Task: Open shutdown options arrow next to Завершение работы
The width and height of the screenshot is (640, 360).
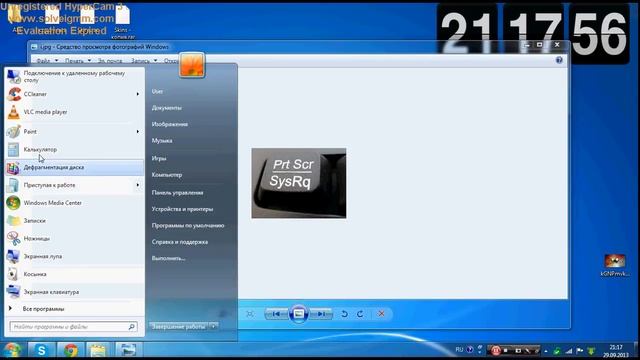Action: click(x=213, y=327)
